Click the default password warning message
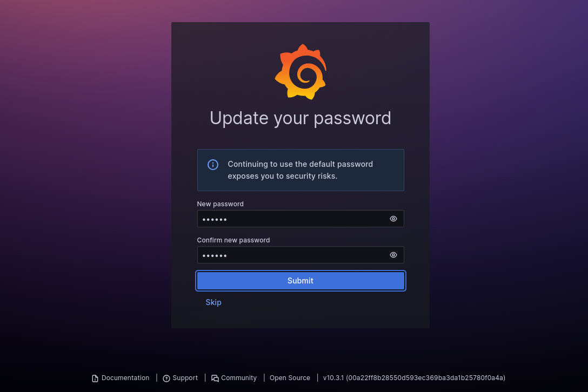This screenshot has height=392, width=588. [300, 170]
